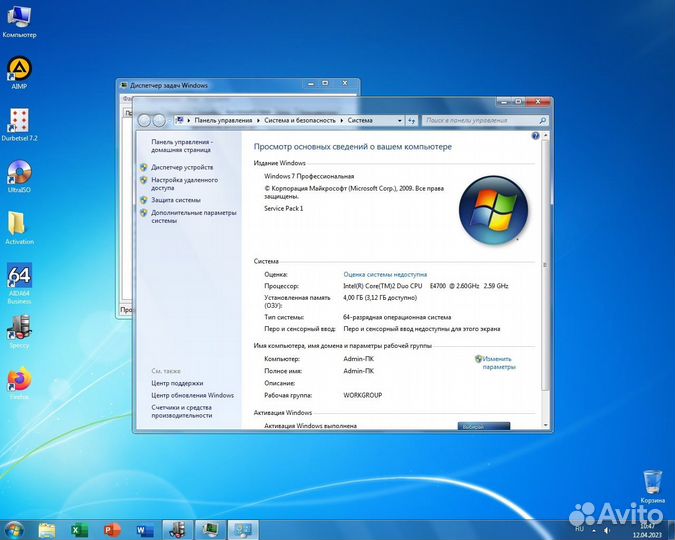Minimize the Task Manager window
Image resolution: width=675 pixels, height=540 pixels.
tap(311, 84)
